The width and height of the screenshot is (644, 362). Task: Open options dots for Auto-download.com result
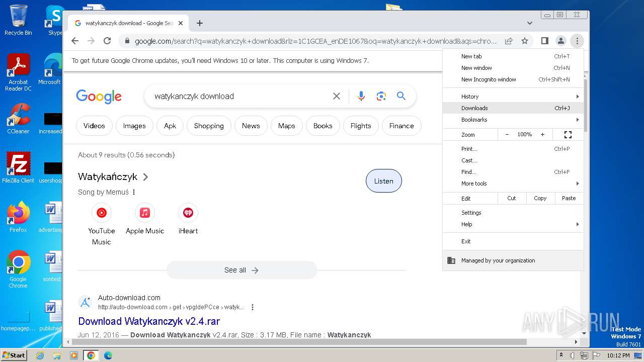tap(253, 307)
